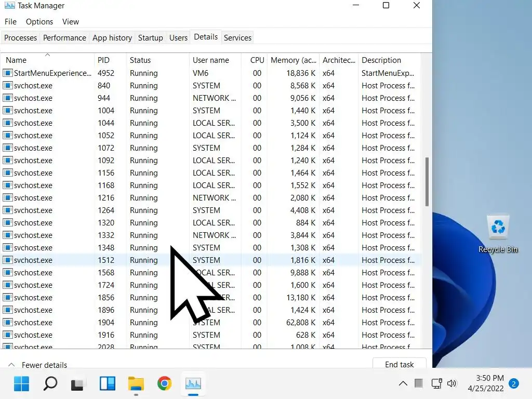Switch to the Startup tab
Image resolution: width=532 pixels, height=399 pixels.
150,37
